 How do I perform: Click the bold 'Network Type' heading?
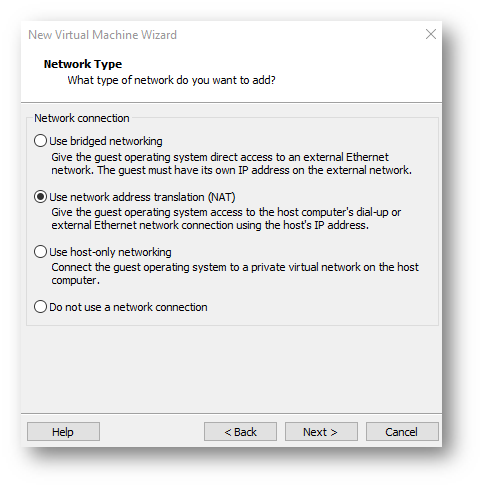(x=83, y=64)
